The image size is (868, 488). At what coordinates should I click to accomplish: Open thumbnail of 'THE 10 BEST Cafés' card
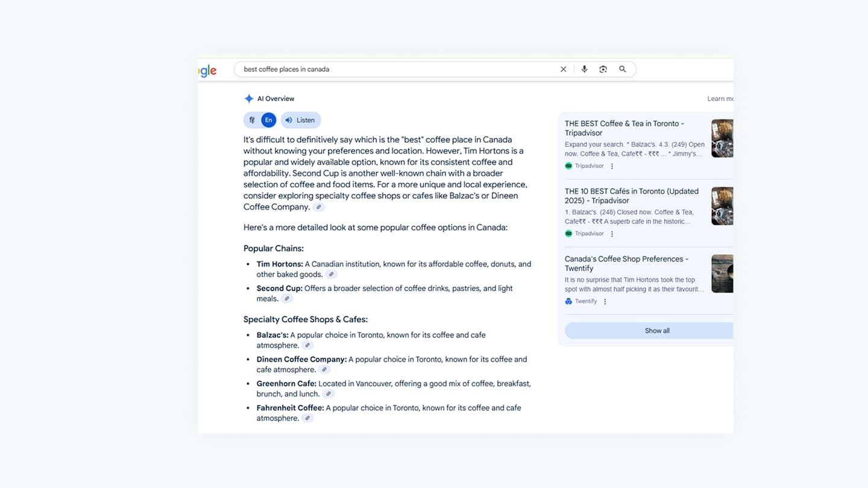tap(722, 205)
